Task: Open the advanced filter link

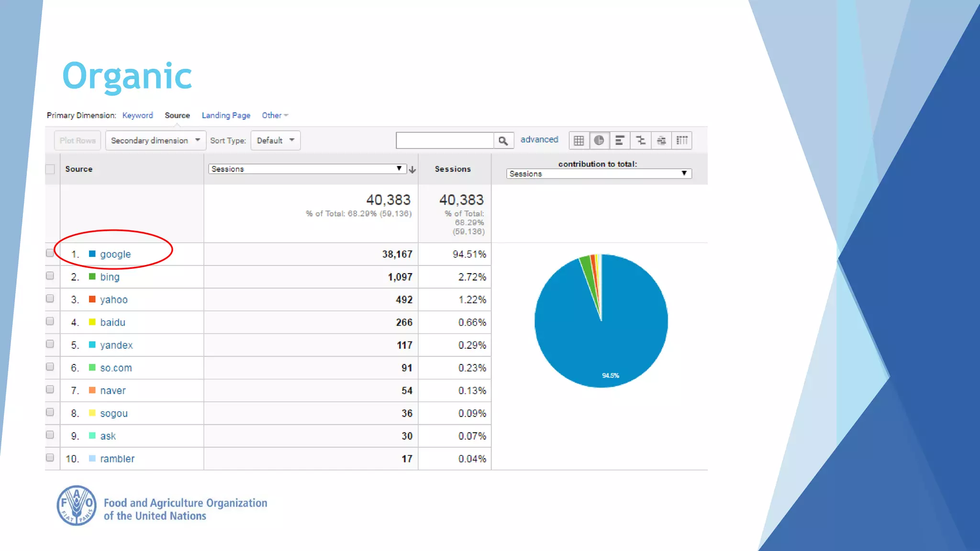Action: [539, 140]
